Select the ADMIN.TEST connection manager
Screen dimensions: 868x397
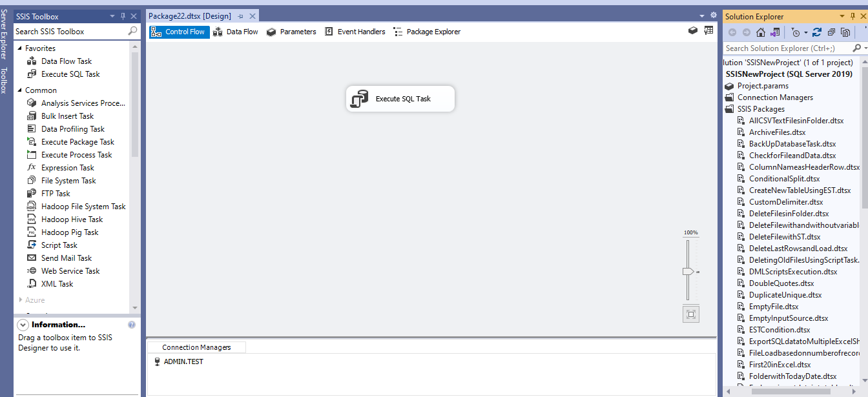179,361
